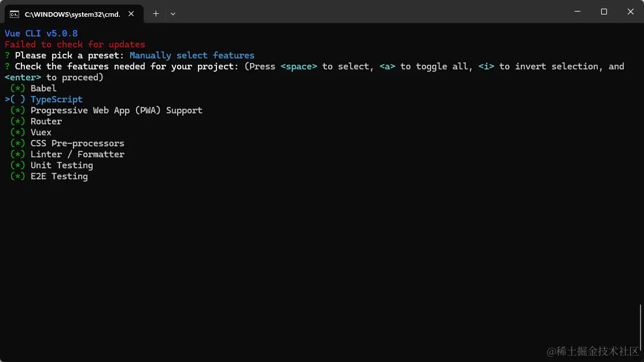Click the 'Failed to check for updates' message
The height and width of the screenshot is (362, 644).
click(x=75, y=45)
